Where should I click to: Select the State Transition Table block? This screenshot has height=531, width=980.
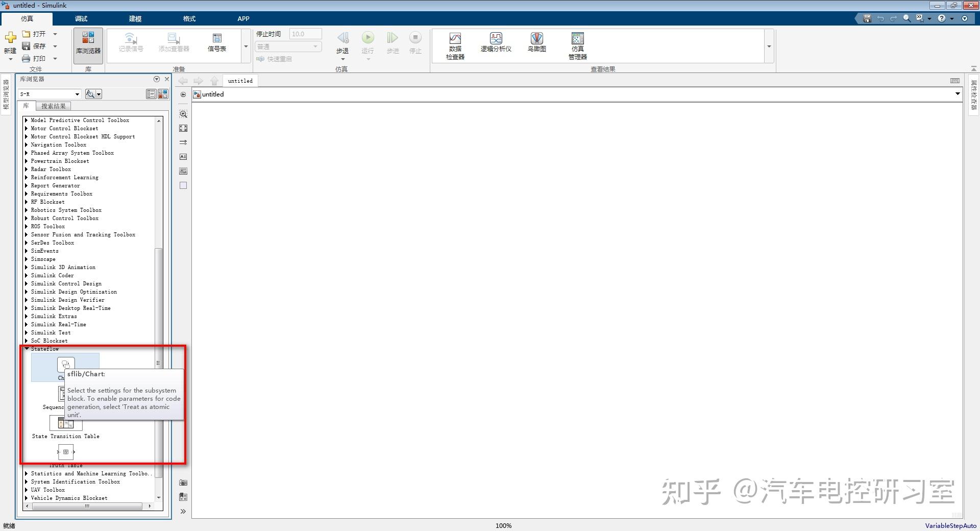[66, 427]
